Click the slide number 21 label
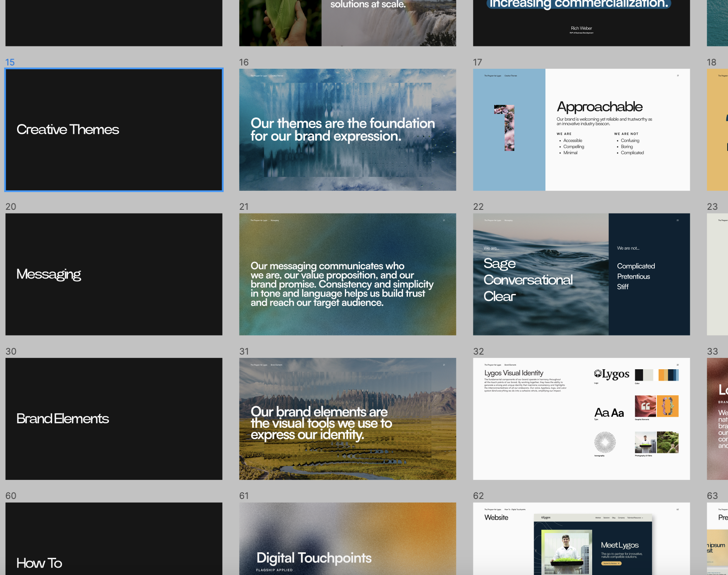The height and width of the screenshot is (575, 728). tap(244, 207)
